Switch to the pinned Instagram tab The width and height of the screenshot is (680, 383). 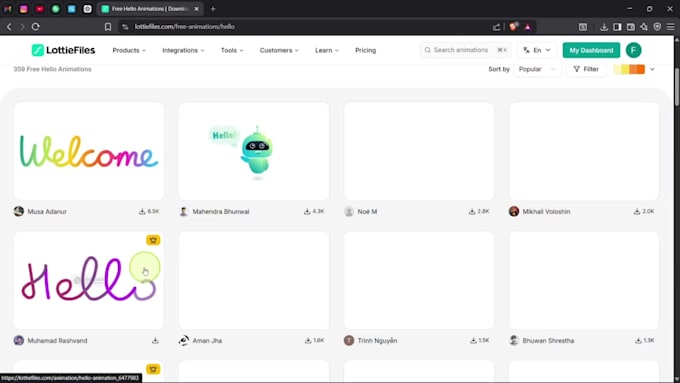click(24, 9)
